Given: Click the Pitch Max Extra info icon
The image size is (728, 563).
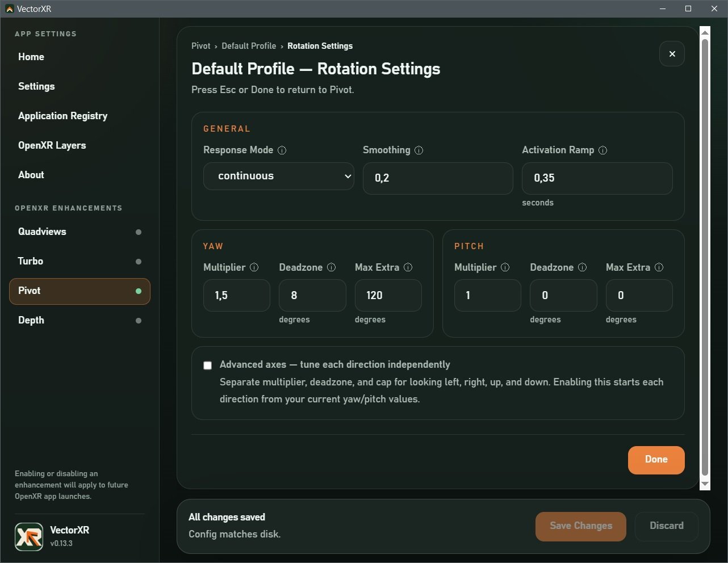Looking at the screenshot, I should 659,267.
